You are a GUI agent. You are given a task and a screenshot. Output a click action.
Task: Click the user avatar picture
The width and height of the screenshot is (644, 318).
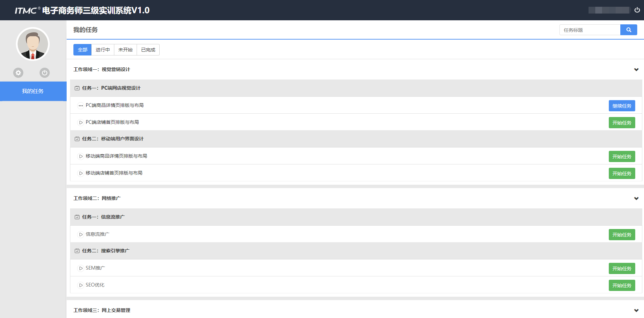33,44
